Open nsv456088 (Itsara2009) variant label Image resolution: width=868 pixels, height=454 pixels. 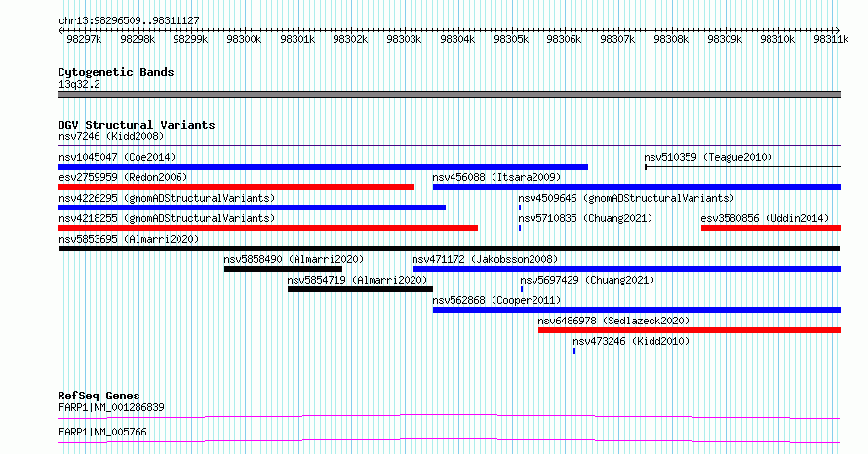coord(496,177)
